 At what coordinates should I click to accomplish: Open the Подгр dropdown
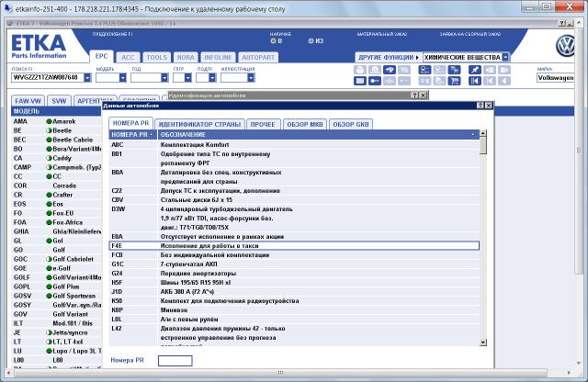click(x=212, y=78)
